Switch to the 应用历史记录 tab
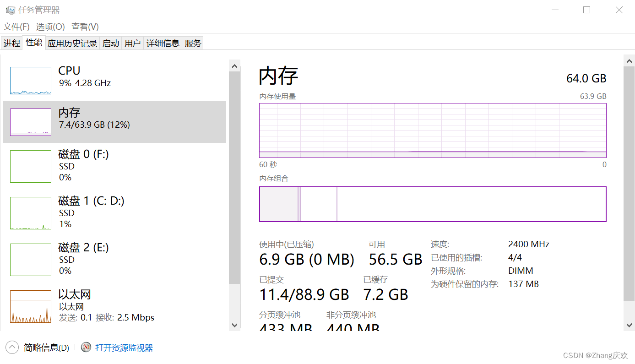The width and height of the screenshot is (635, 364). tap(72, 43)
